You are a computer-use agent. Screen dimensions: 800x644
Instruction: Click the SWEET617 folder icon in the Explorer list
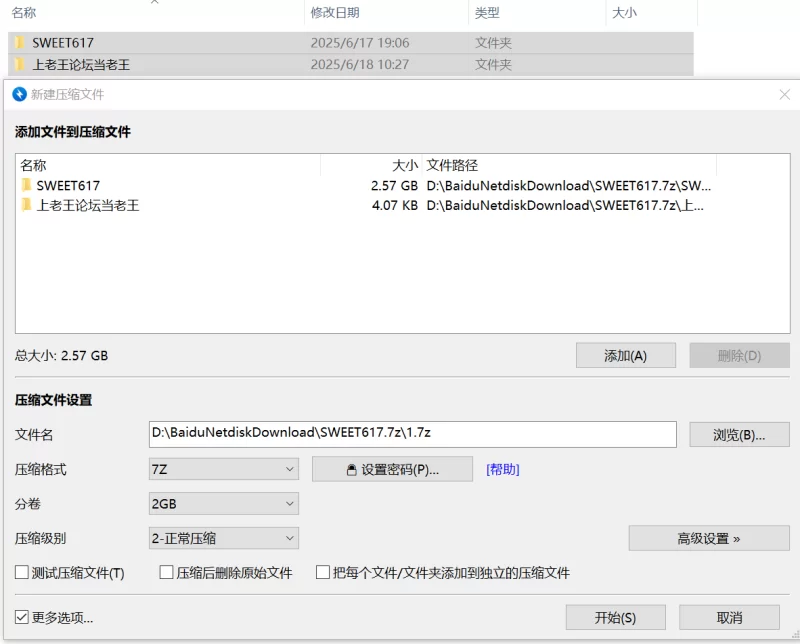coord(19,42)
